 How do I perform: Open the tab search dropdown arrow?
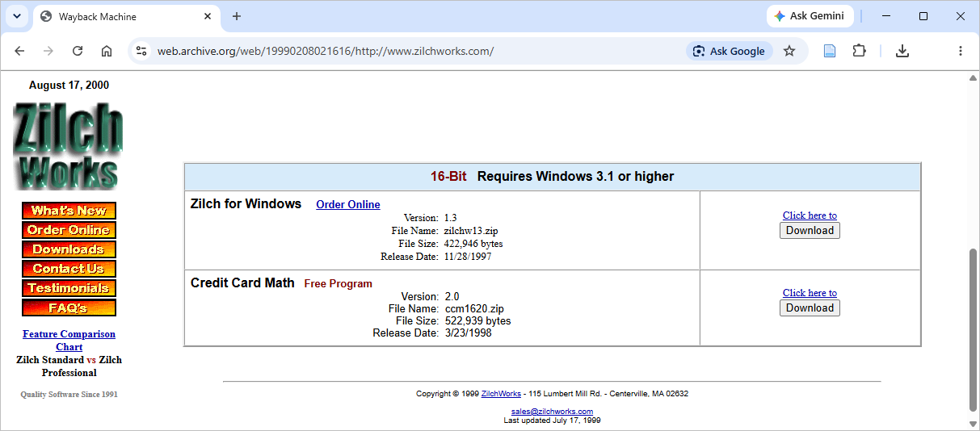[x=16, y=16]
